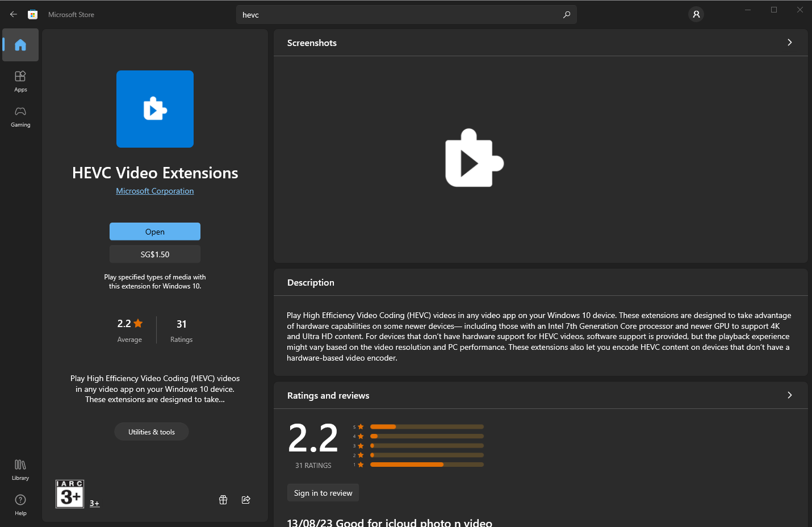Screen dimensions: 812x527
Task: Click the 5 star rating bar
Action: (x=426, y=426)
